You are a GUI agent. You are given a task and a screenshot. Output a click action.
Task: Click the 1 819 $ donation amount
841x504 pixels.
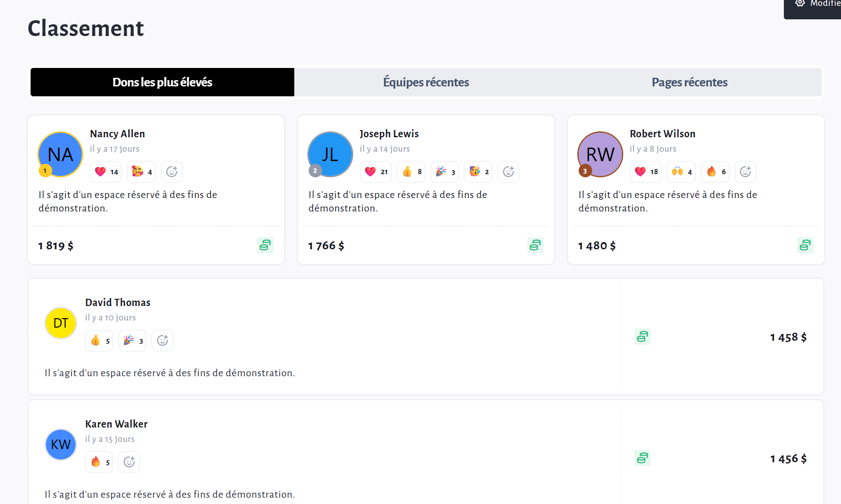pos(56,246)
